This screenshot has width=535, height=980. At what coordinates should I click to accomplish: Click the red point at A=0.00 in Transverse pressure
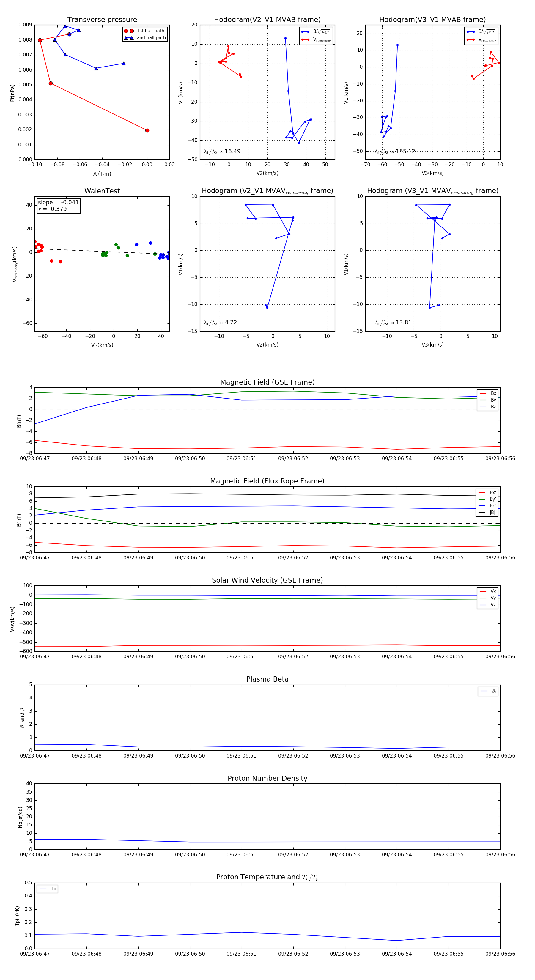click(x=147, y=130)
